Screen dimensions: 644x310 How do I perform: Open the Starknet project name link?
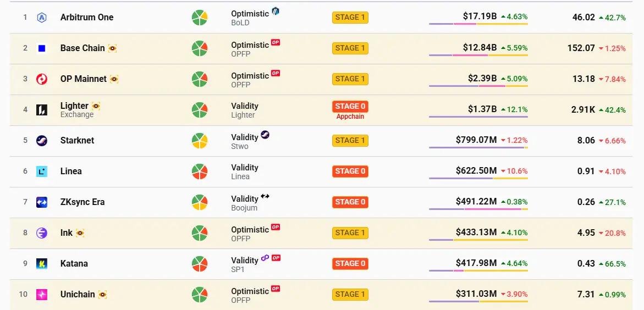click(x=77, y=141)
